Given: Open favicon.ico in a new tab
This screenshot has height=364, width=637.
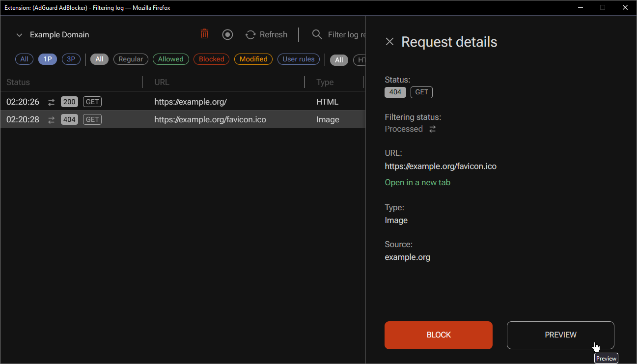Looking at the screenshot, I should (417, 182).
